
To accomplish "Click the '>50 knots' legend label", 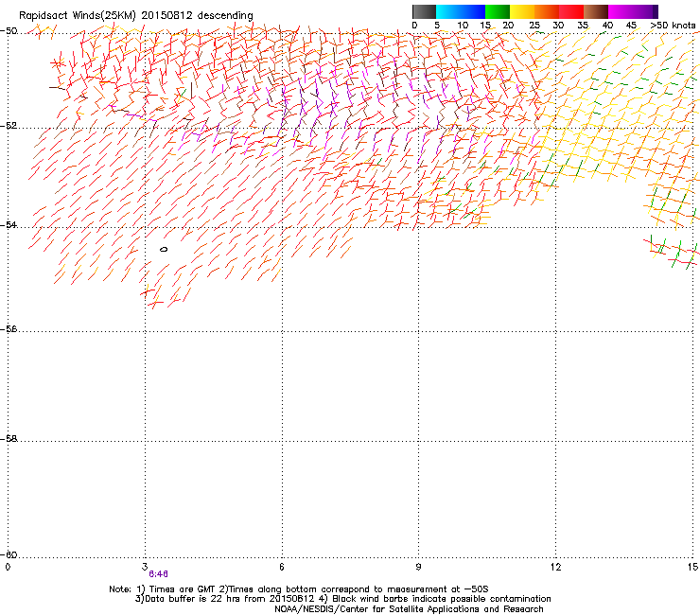I will pyautogui.click(x=673, y=26).
